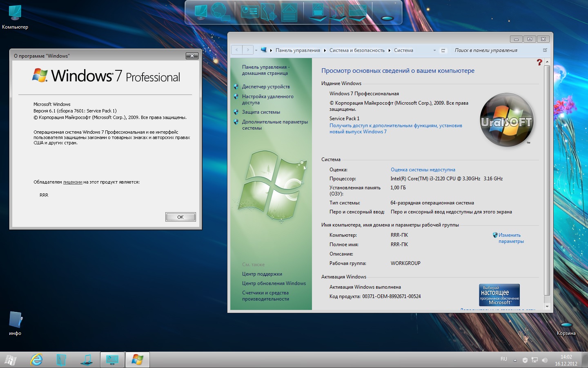Open the music note library icon in dock
The image size is (588, 368).
pos(338,12)
